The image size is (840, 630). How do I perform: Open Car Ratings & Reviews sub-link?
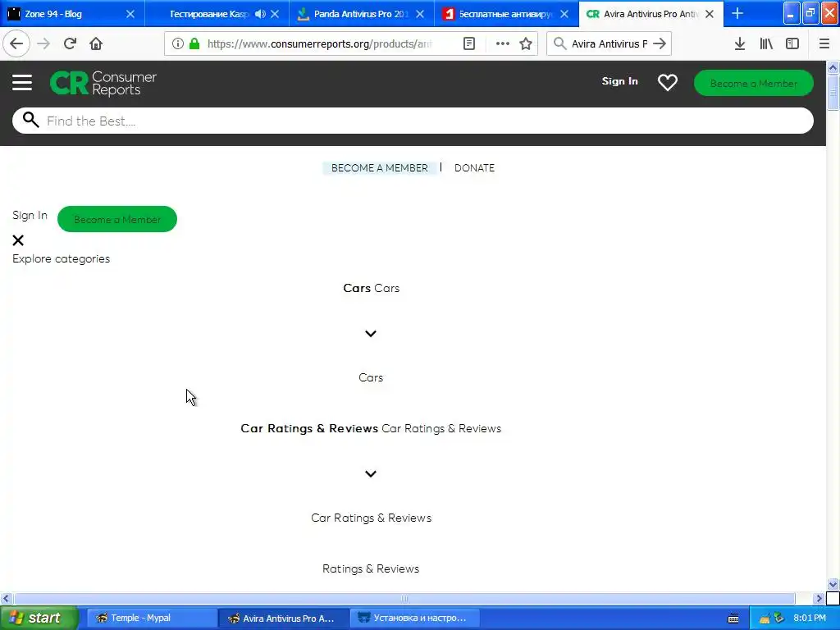372,518
